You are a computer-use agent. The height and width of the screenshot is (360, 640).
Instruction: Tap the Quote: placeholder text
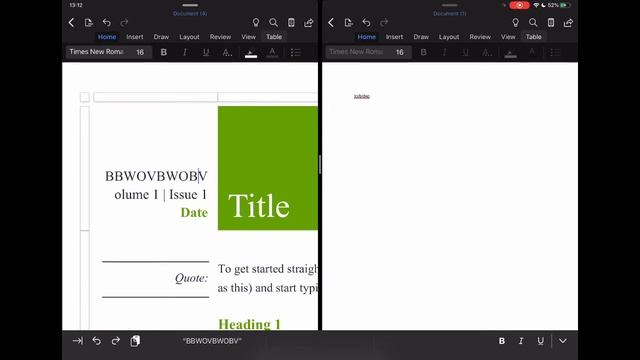pyautogui.click(x=191, y=278)
